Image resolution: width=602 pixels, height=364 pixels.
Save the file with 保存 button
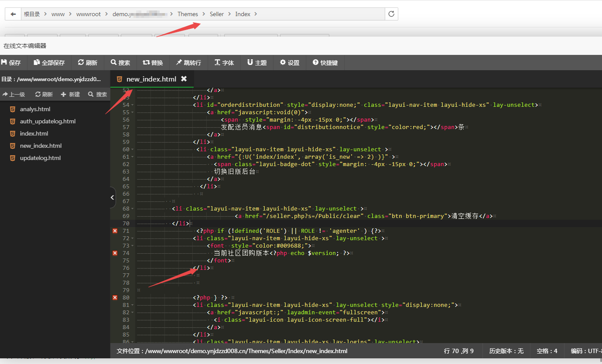coord(11,63)
